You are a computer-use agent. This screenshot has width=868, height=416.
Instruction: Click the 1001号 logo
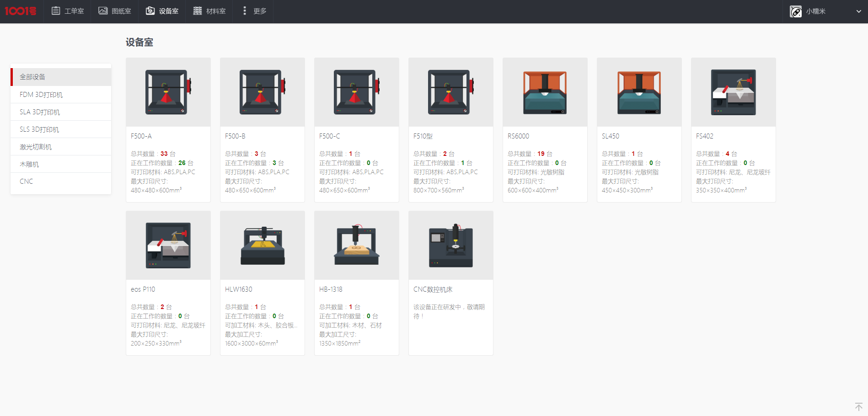coord(21,11)
